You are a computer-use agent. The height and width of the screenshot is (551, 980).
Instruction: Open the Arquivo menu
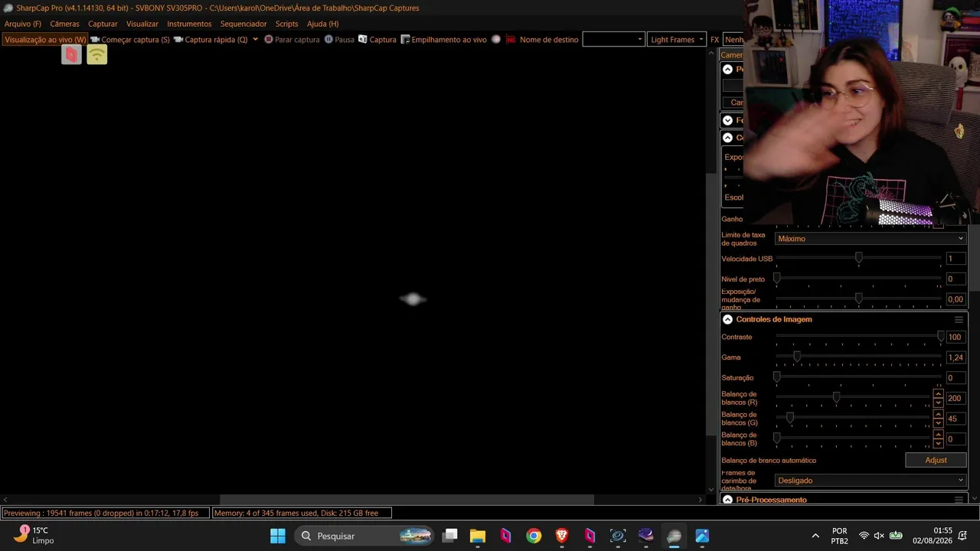coord(23,24)
